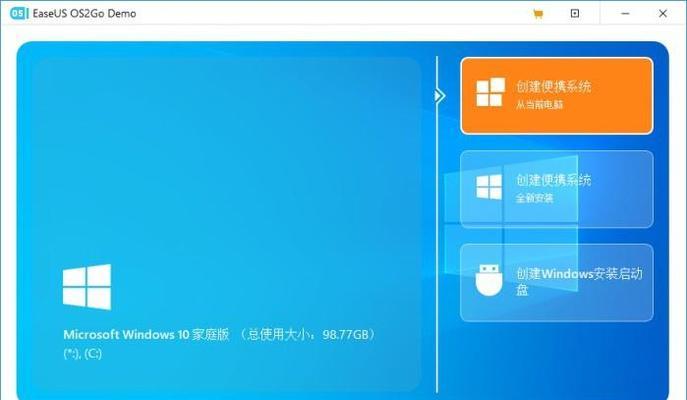Screen dimensions: 687x400
Task: Click the 全新安装 subtitle text
Action: 535,198
